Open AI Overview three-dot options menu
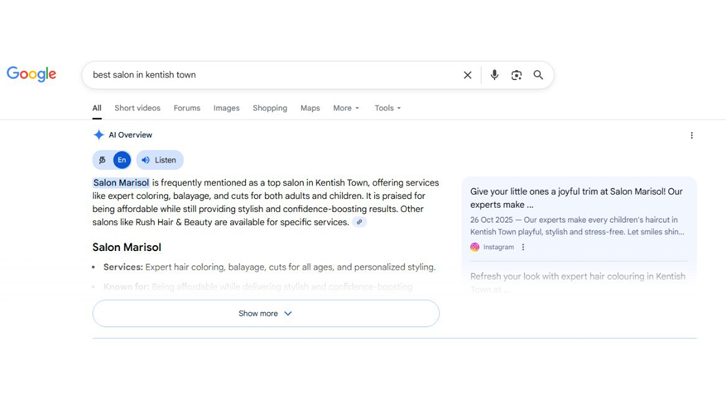Image resolution: width=726 pixels, height=400 pixels. click(x=692, y=135)
